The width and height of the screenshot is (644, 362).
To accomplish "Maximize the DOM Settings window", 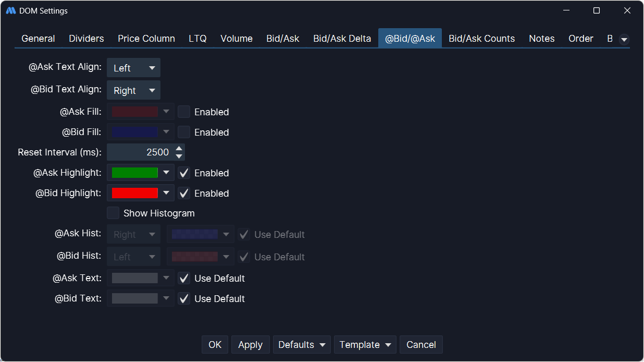I will (x=597, y=10).
